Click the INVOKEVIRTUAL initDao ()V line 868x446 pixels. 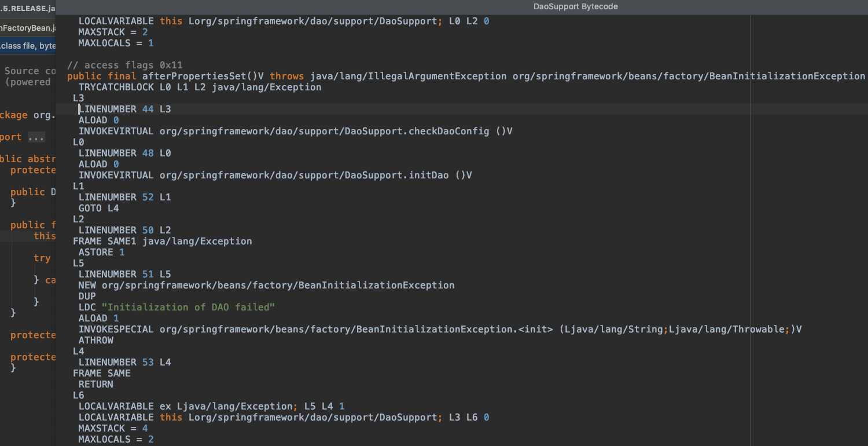275,175
